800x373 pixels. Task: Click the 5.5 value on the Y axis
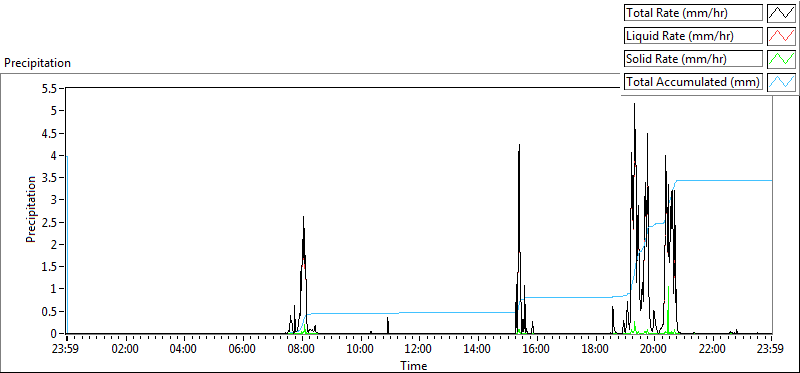50,88
